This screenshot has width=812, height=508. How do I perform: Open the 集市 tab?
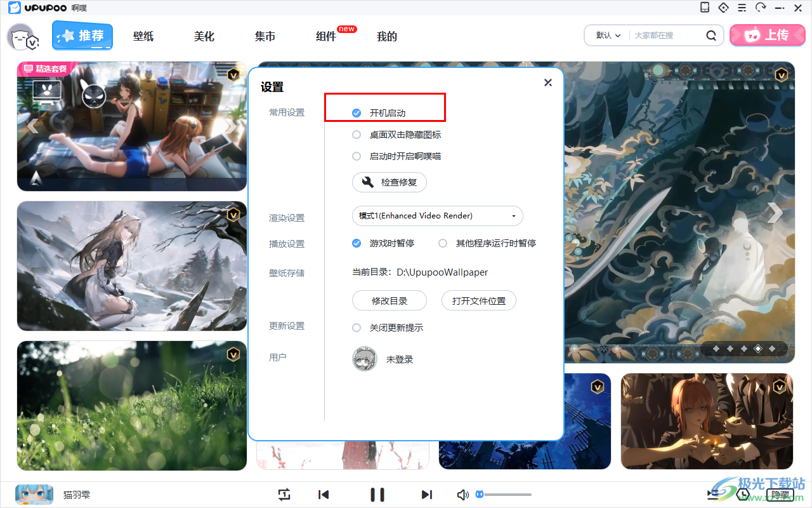[265, 37]
